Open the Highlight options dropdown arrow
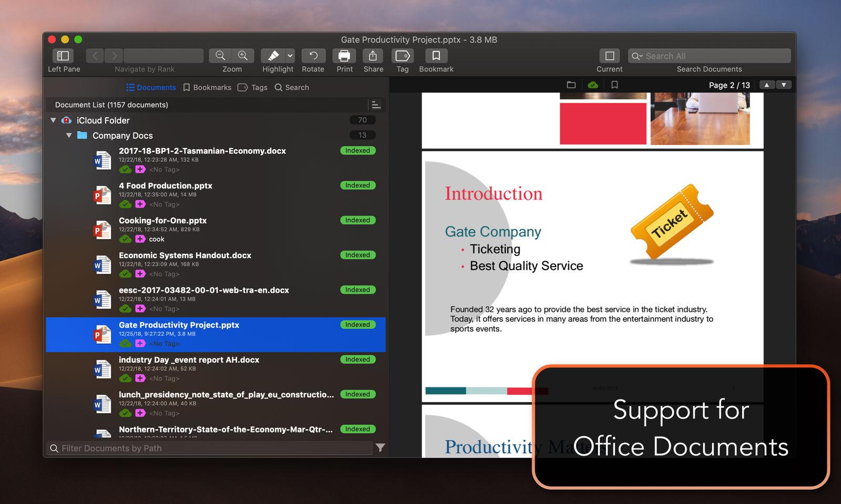Image resolution: width=841 pixels, height=504 pixels. click(290, 56)
